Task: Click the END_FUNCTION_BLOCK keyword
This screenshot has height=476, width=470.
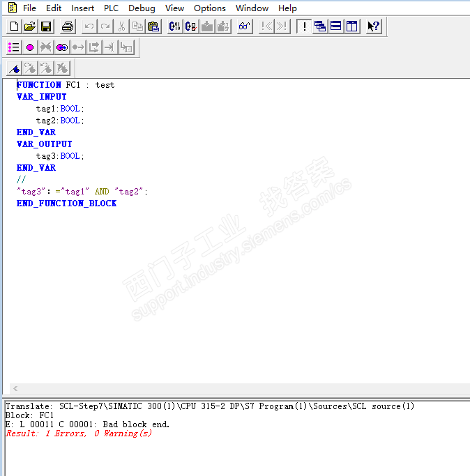Action: click(66, 204)
